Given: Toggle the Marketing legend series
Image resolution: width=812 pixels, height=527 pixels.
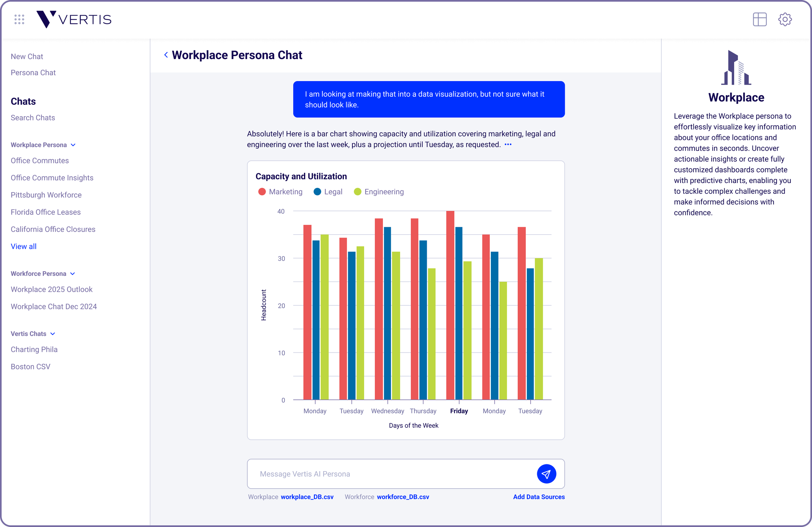Looking at the screenshot, I should tap(280, 191).
